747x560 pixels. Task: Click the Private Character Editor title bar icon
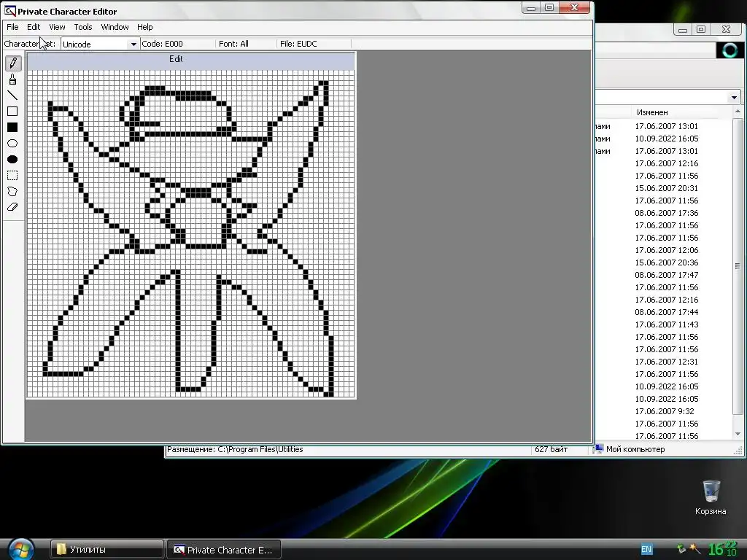10,10
